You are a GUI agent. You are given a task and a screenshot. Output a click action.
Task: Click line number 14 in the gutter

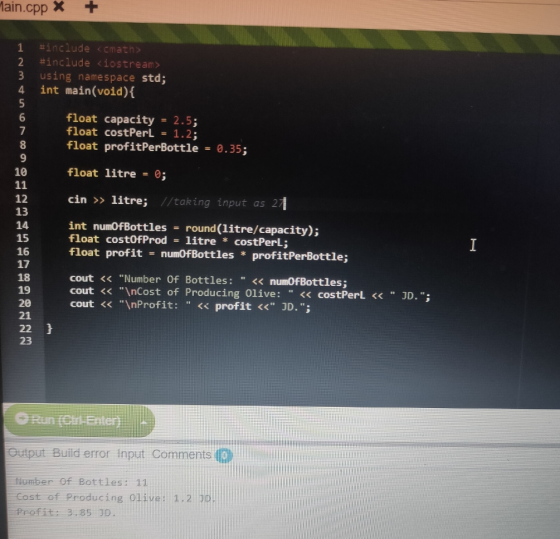(22, 225)
